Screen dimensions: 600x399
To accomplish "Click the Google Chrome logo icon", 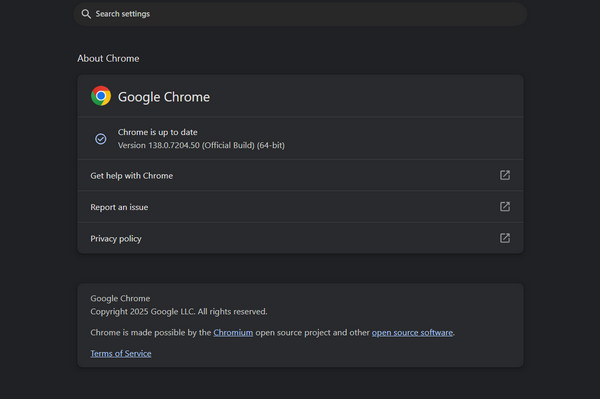I will point(101,96).
